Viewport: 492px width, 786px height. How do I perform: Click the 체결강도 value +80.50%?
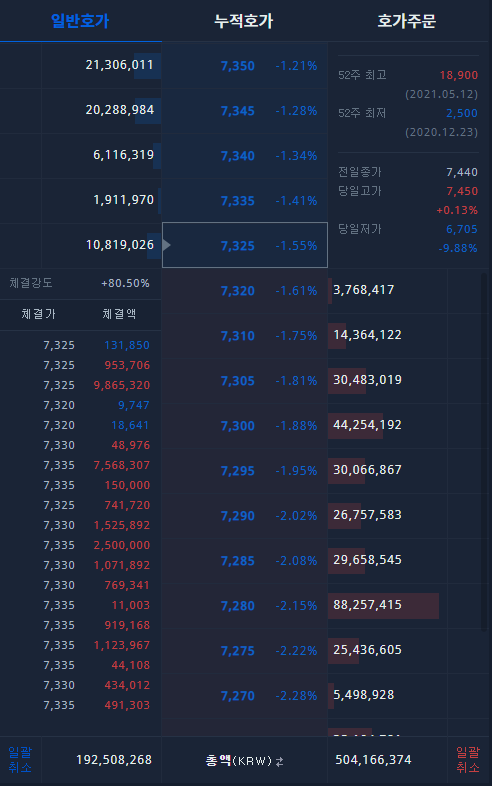pyautogui.click(x=125, y=284)
